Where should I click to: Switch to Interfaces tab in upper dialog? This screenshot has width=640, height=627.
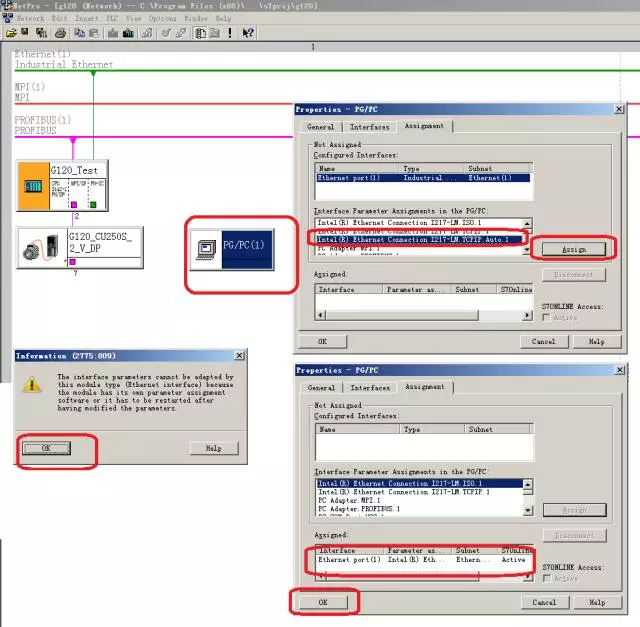coord(369,127)
